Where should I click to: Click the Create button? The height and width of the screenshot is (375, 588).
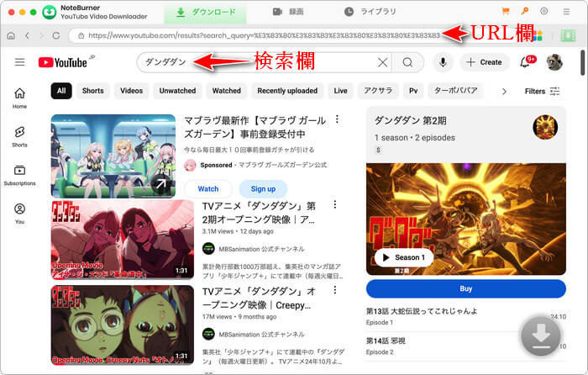[x=485, y=62]
